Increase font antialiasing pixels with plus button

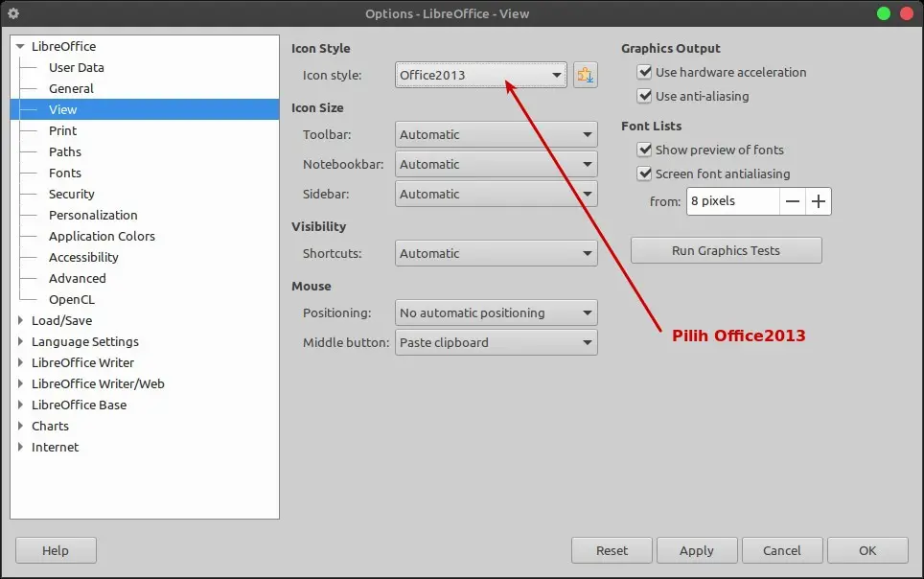[819, 201]
